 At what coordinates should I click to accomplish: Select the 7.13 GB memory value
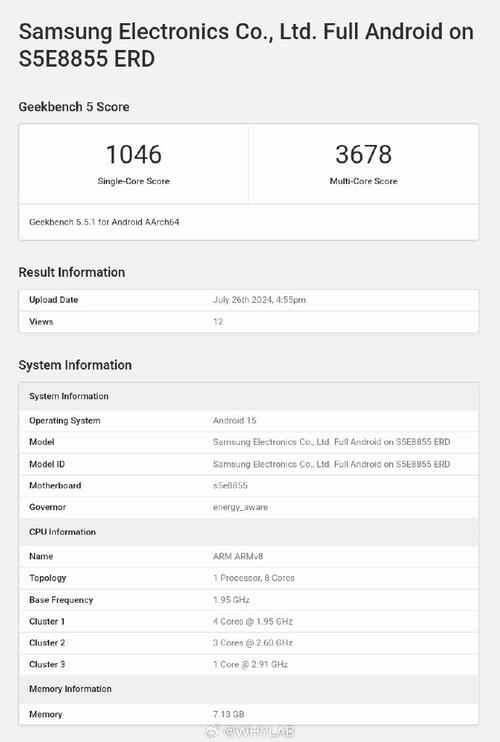pyautogui.click(x=228, y=714)
